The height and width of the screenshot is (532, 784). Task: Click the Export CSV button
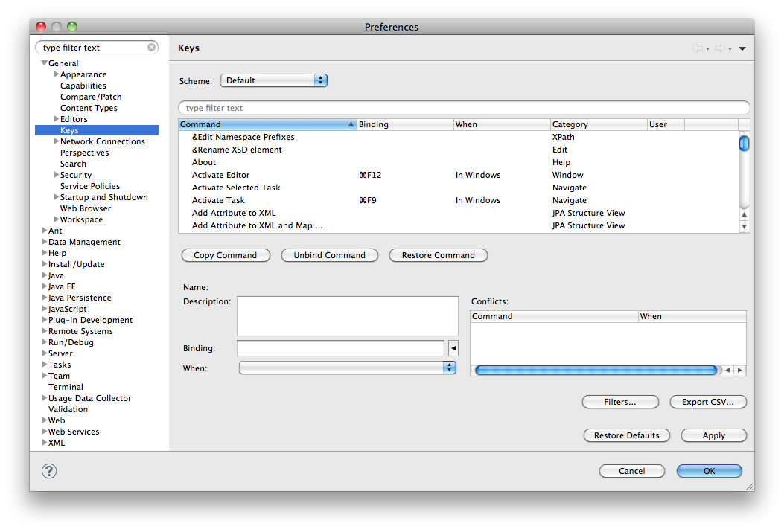[707, 402]
